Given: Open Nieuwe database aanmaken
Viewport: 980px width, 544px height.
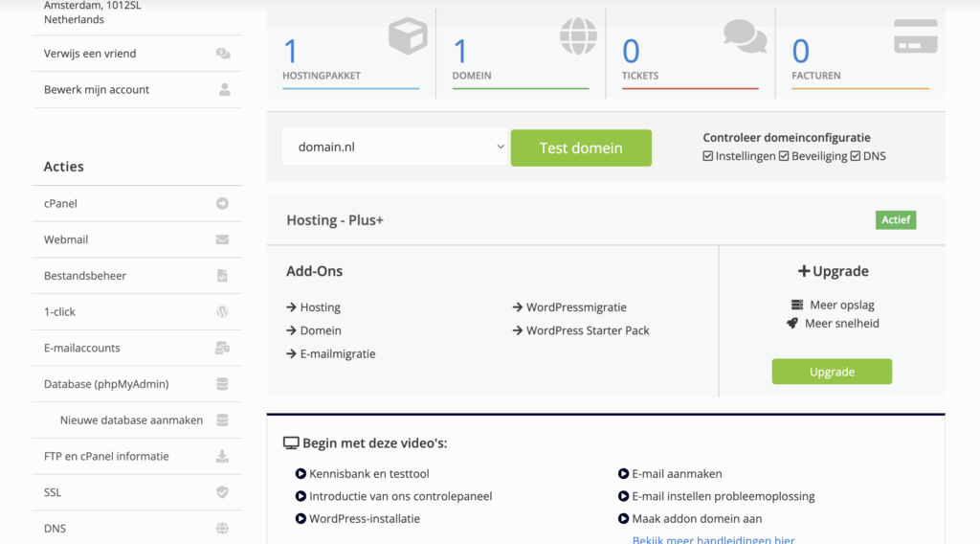Looking at the screenshot, I should (x=131, y=419).
